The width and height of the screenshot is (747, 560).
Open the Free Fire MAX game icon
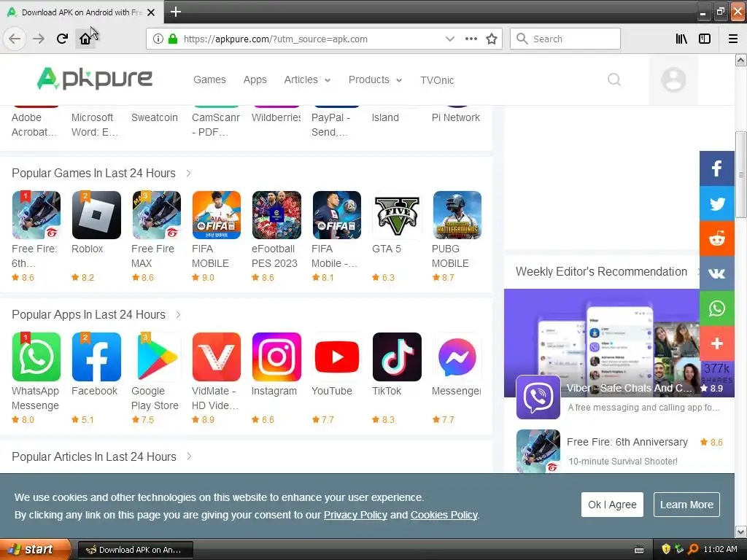(157, 215)
